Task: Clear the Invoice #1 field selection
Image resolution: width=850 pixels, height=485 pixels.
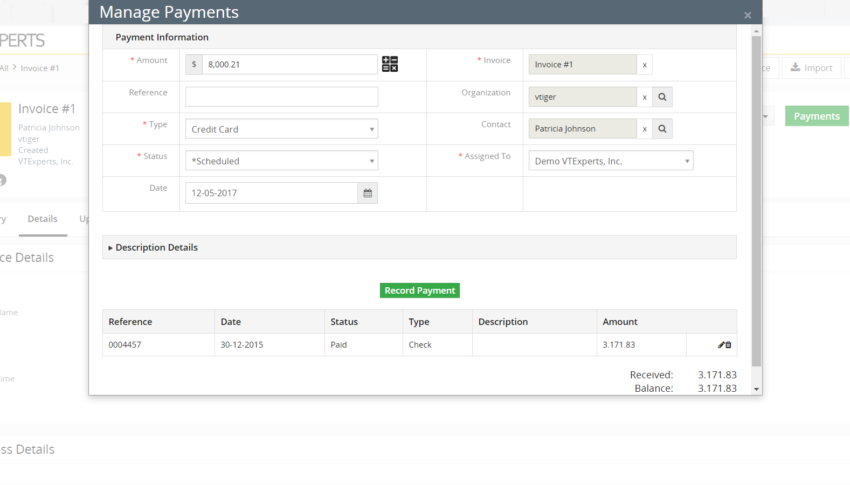Action: tap(645, 64)
